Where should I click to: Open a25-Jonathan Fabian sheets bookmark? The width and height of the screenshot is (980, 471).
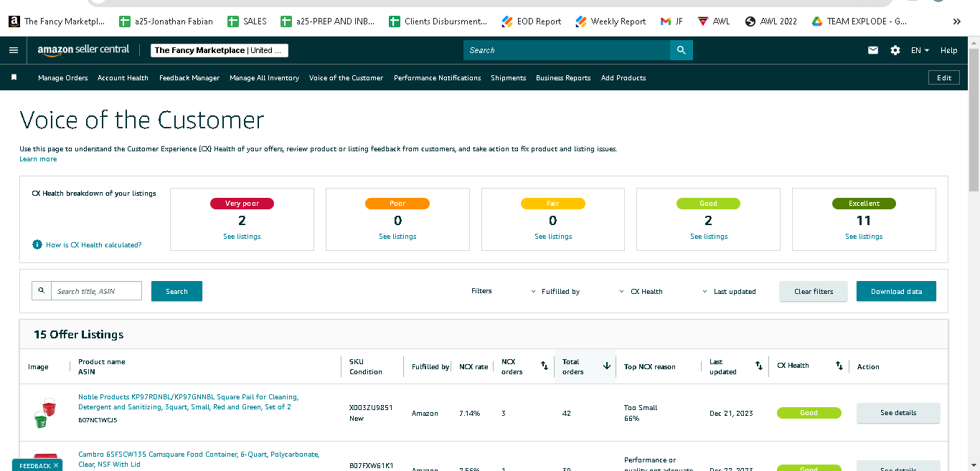pyautogui.click(x=166, y=22)
